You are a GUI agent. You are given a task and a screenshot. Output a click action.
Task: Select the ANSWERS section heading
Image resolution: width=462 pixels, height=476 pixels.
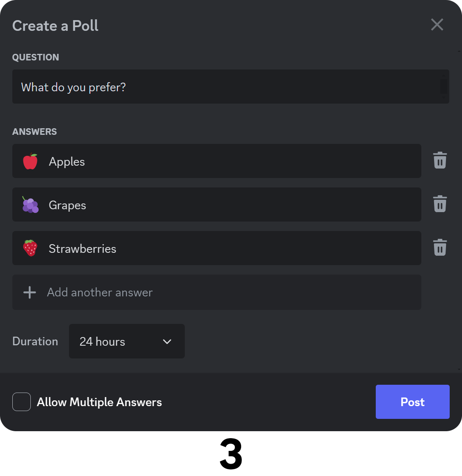click(x=34, y=132)
